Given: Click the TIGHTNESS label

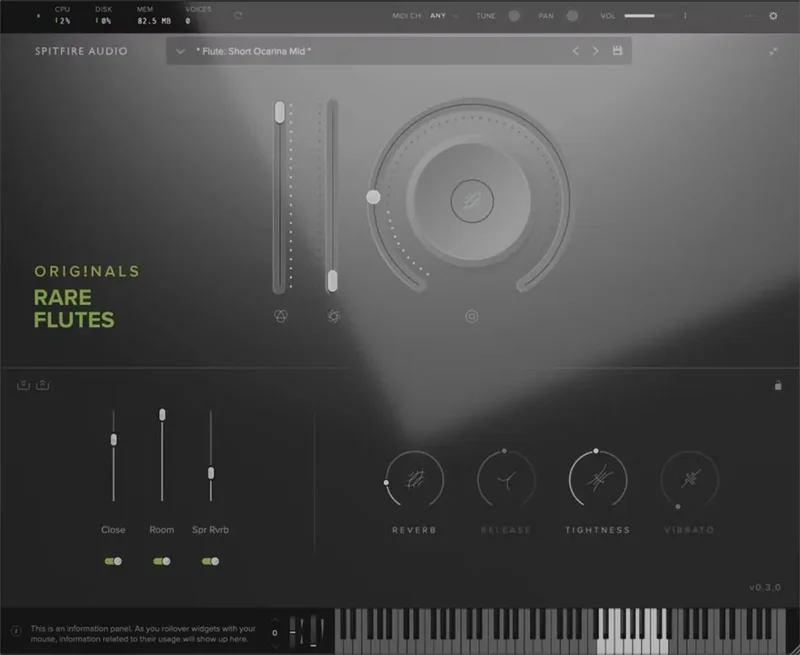Looking at the screenshot, I should pyautogui.click(x=597, y=530).
